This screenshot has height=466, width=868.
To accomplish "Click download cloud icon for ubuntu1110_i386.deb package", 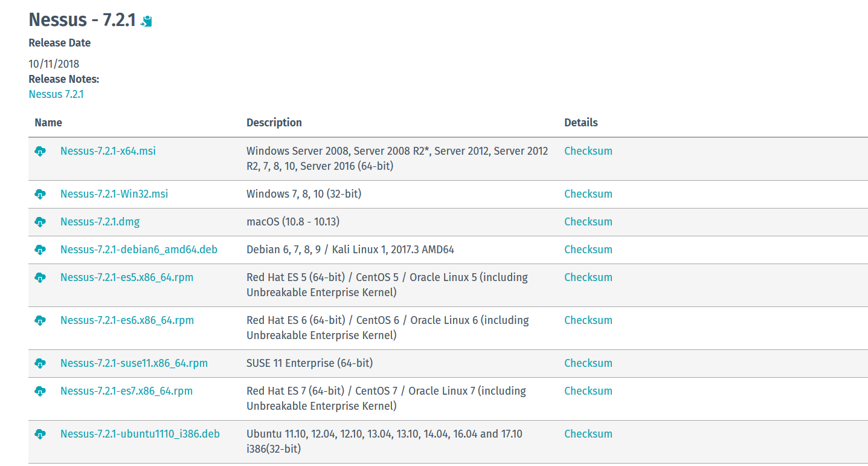I will click(x=40, y=434).
